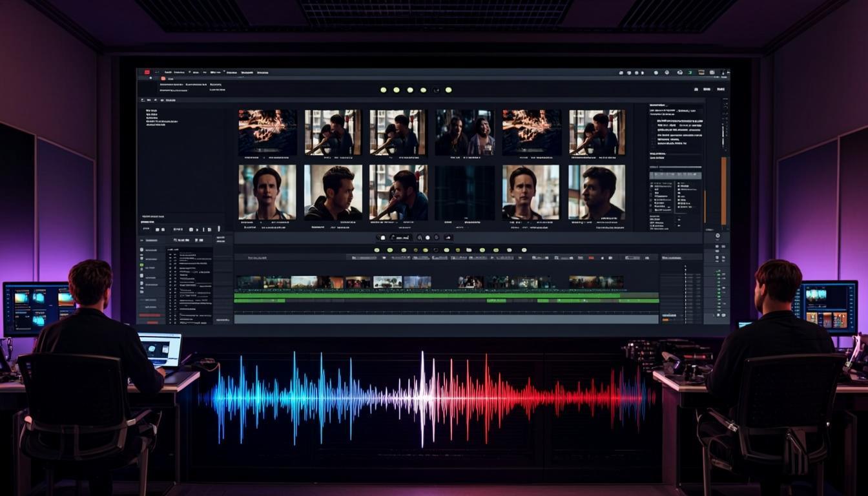The width and height of the screenshot is (868, 496).
Task: Click the first video clip on the timeline track
Action: 249,282
